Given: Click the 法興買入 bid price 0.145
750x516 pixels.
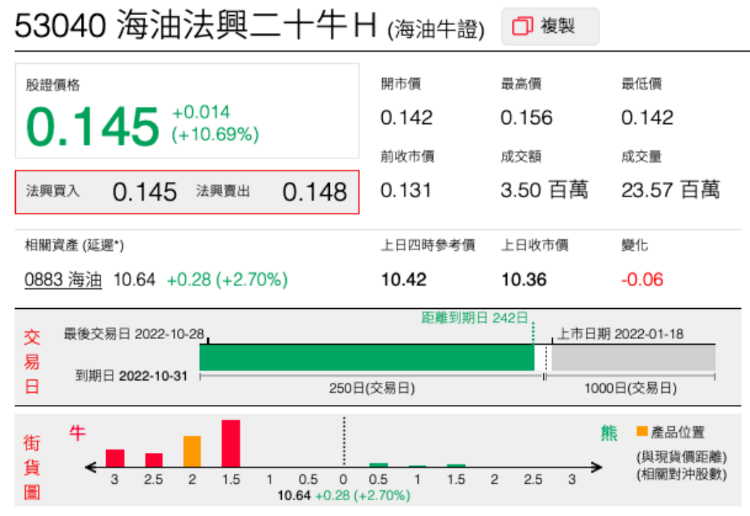Looking at the screenshot, I should (144, 192).
